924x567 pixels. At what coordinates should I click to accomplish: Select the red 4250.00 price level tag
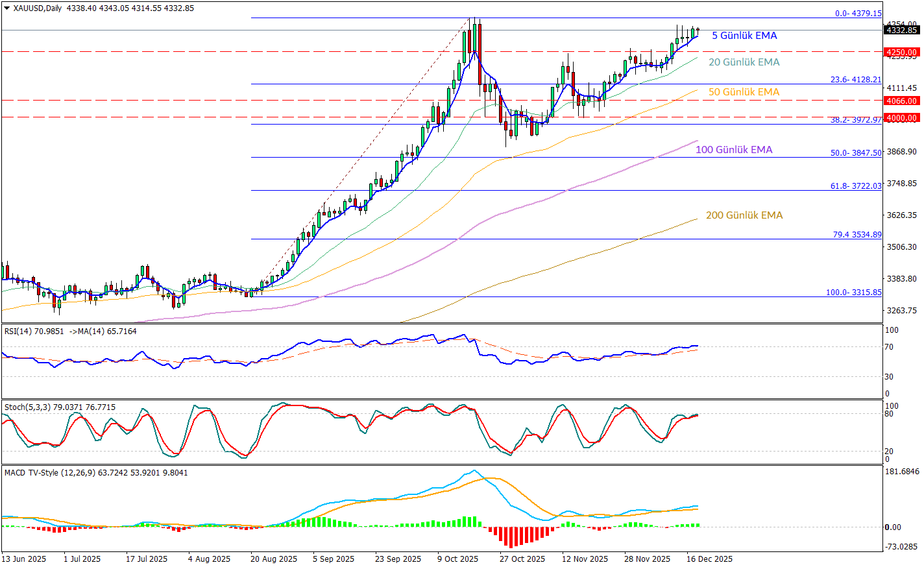[x=901, y=52]
